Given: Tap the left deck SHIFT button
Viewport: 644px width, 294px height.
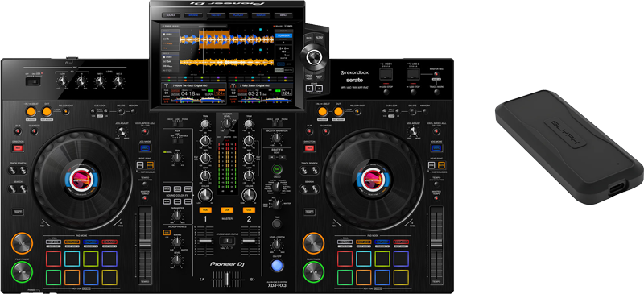Looking at the screenshot, I should click(17, 212).
